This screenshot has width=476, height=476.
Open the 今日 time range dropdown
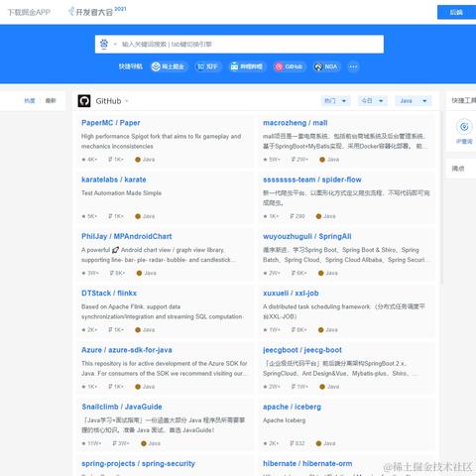tap(372, 101)
